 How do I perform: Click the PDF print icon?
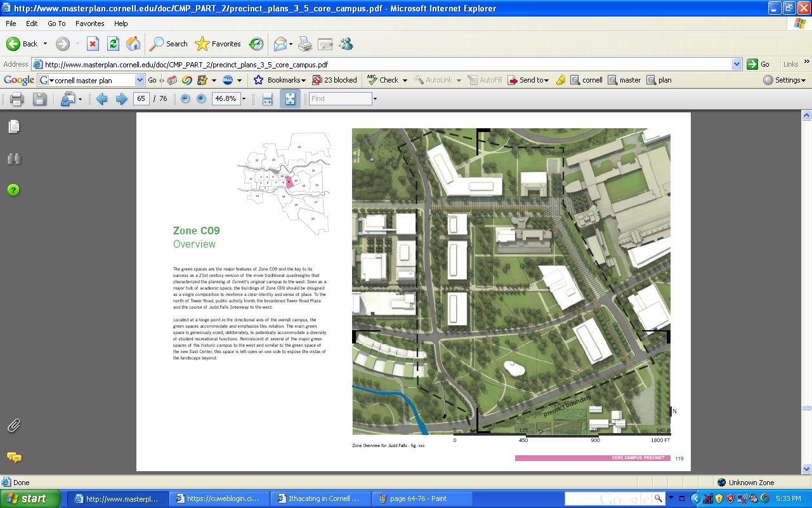[x=17, y=99]
